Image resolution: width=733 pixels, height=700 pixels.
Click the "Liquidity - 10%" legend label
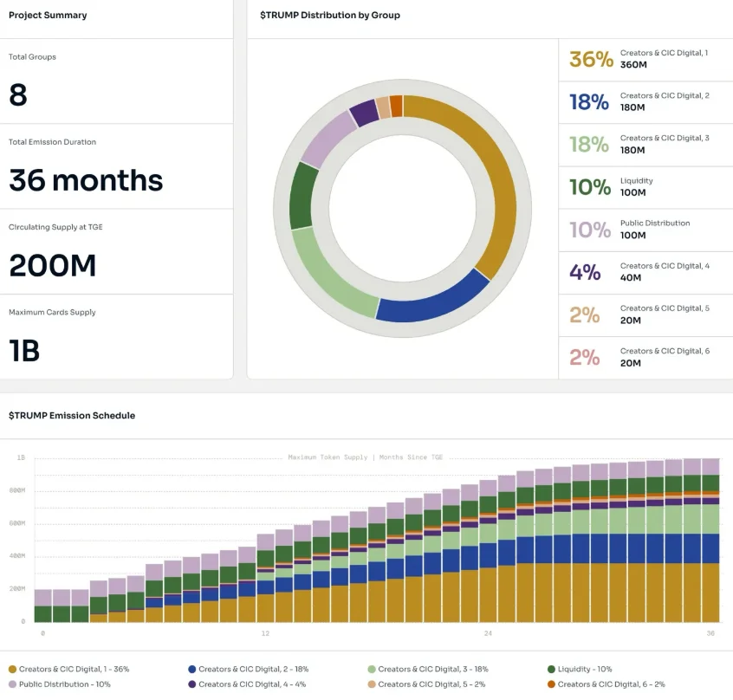(x=585, y=669)
